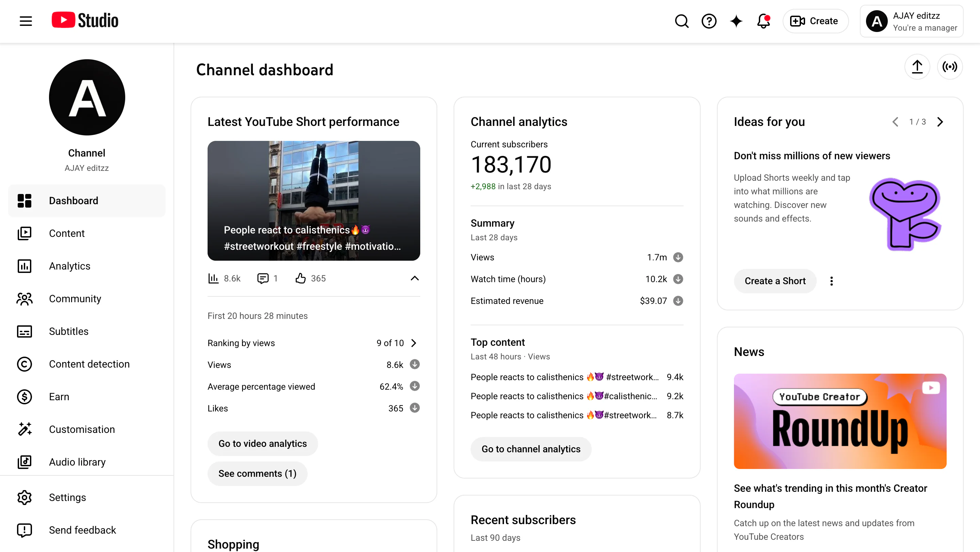Collapse the Short performance stats panel
Viewport: 980px width, 552px height.
coord(414,278)
